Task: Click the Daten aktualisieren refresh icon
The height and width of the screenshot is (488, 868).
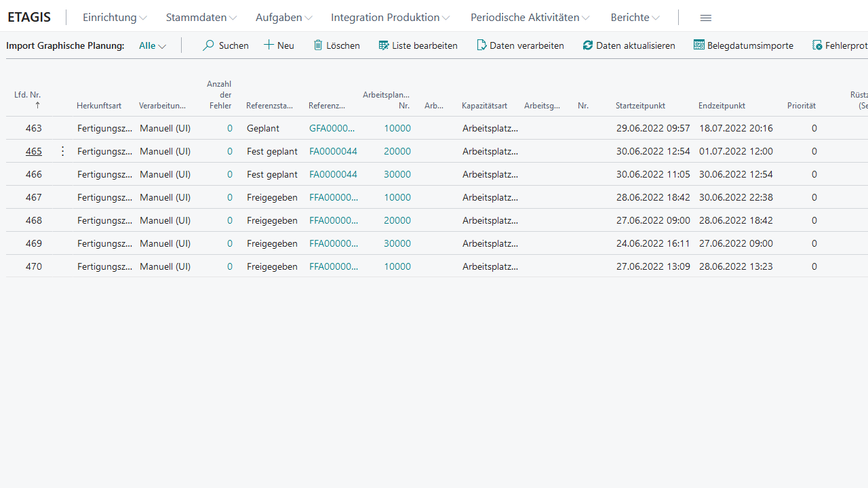Action: pyautogui.click(x=588, y=45)
